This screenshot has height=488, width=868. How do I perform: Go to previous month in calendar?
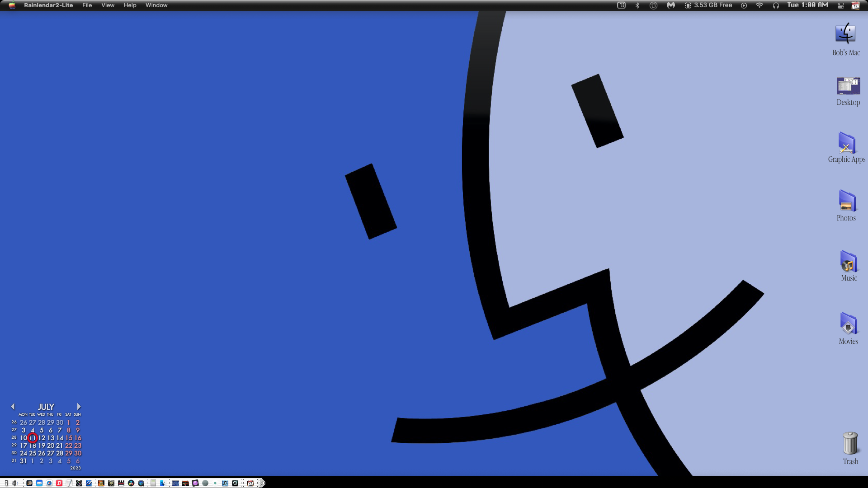13,407
